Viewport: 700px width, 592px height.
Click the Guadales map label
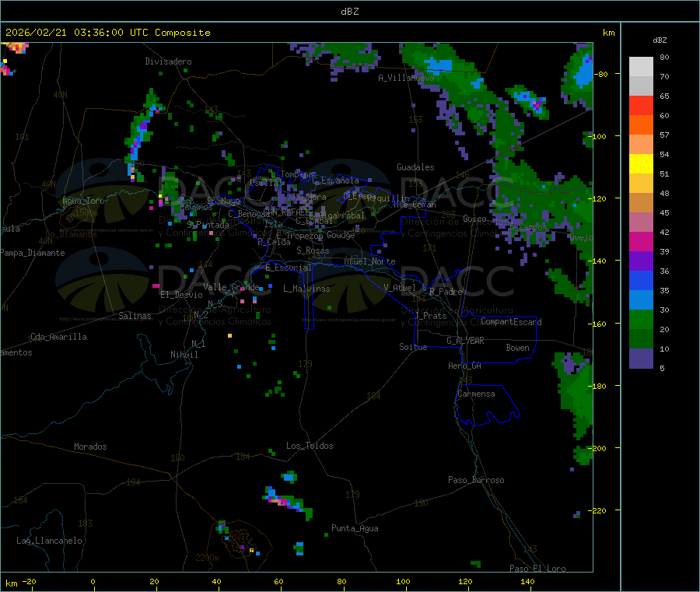pos(415,167)
